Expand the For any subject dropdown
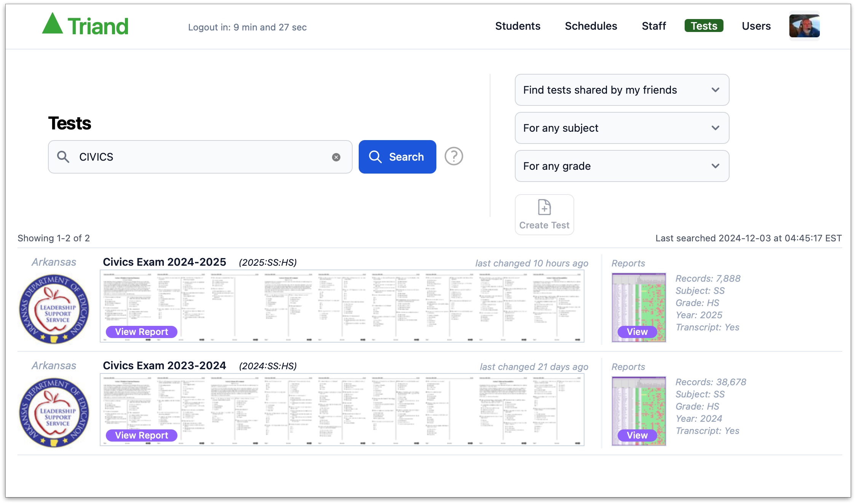 coord(621,128)
